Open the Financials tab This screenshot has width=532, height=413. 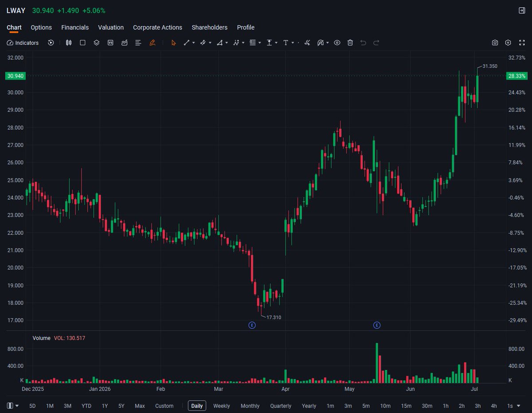(x=75, y=27)
